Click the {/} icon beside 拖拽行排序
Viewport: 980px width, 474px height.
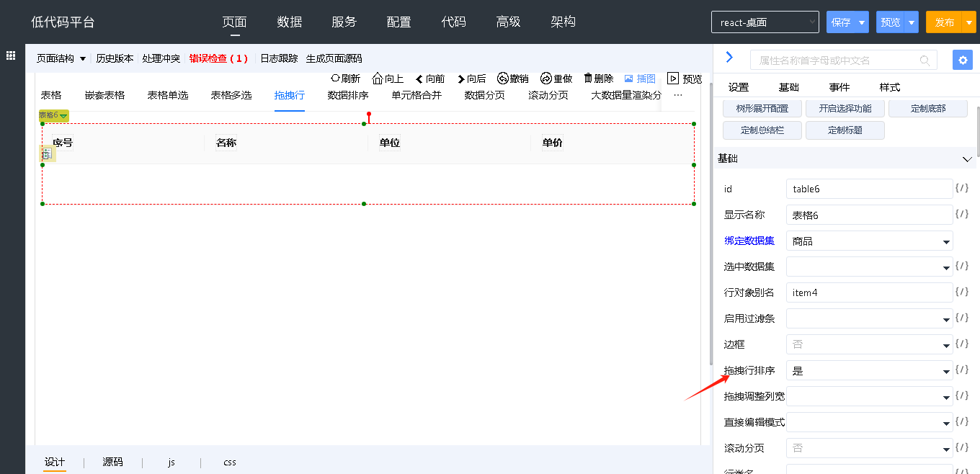coord(962,370)
